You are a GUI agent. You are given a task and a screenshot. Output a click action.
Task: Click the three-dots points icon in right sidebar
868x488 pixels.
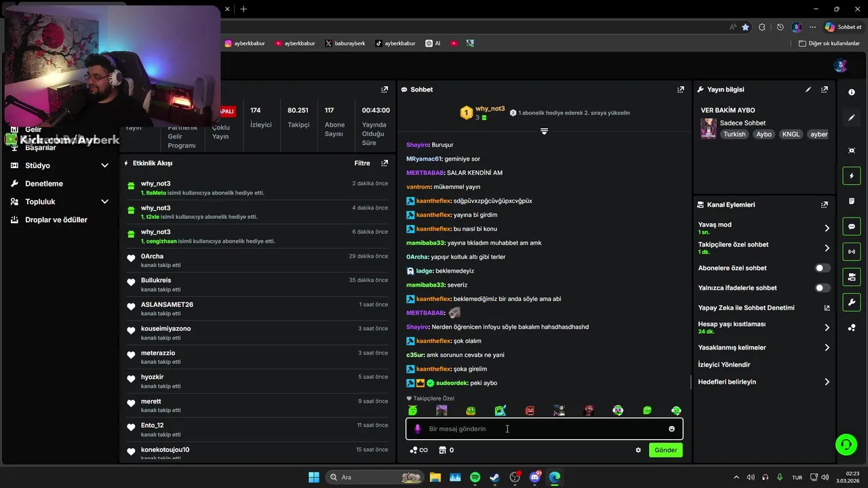point(852,328)
